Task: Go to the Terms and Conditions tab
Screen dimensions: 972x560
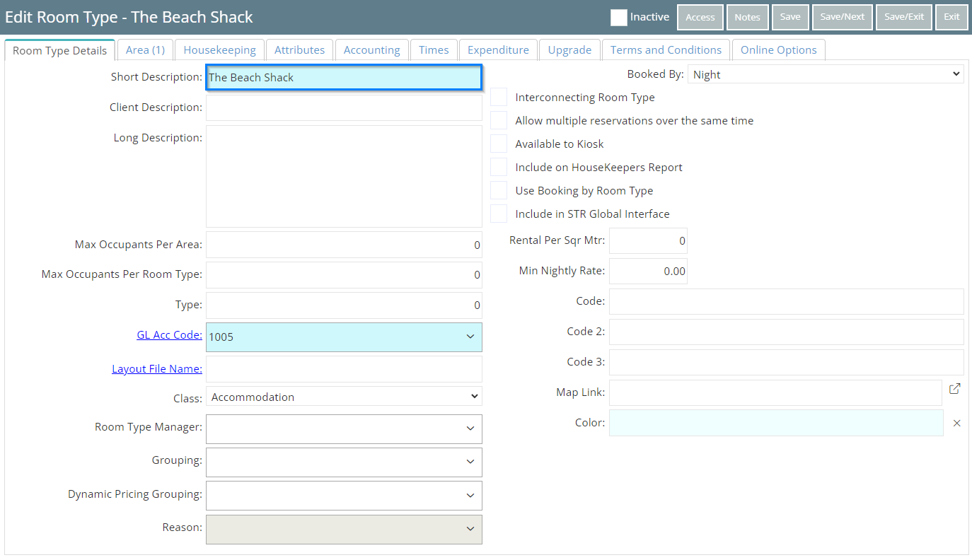Action: click(x=666, y=50)
